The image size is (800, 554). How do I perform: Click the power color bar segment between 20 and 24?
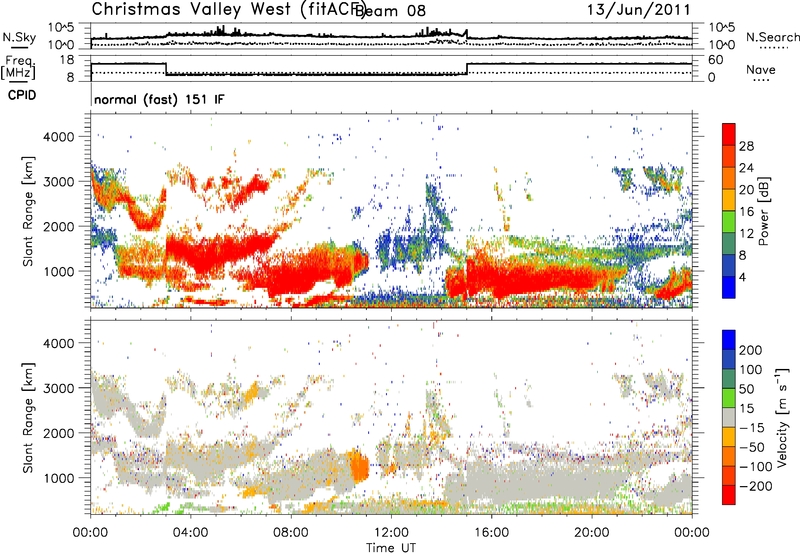729,178
